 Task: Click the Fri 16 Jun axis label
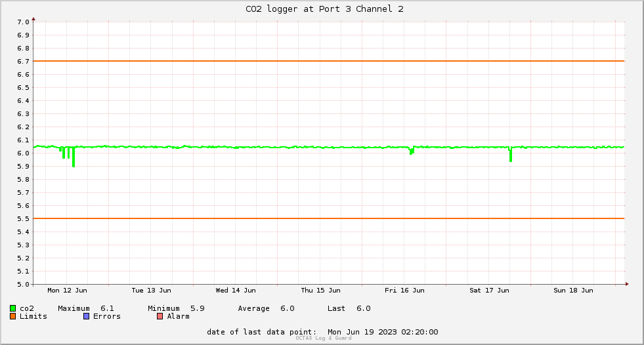pyautogui.click(x=404, y=291)
